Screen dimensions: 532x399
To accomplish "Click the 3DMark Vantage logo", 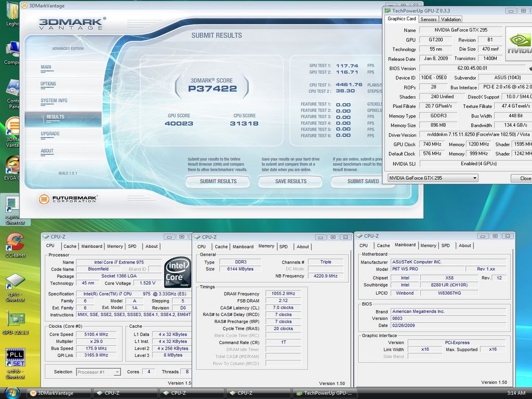I will point(72,23).
